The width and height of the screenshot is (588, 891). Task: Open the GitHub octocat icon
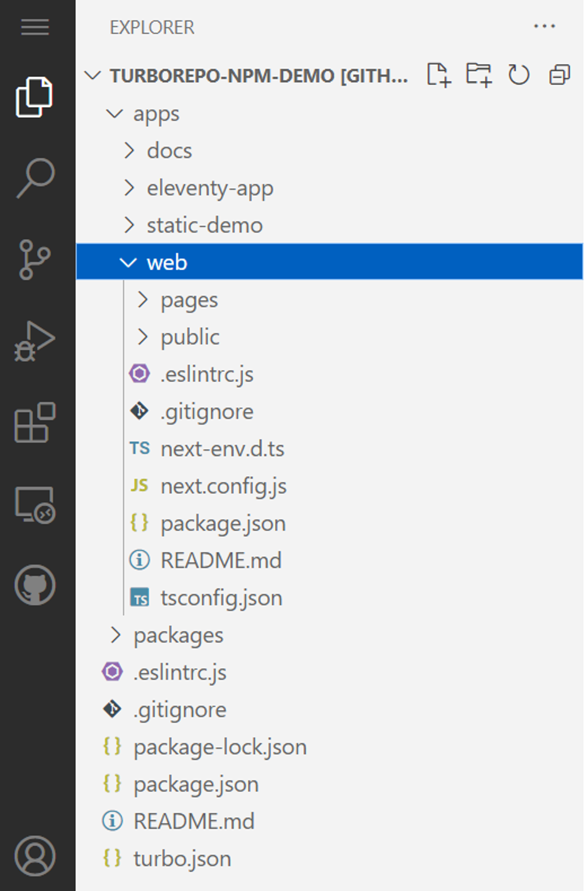pyautogui.click(x=35, y=585)
